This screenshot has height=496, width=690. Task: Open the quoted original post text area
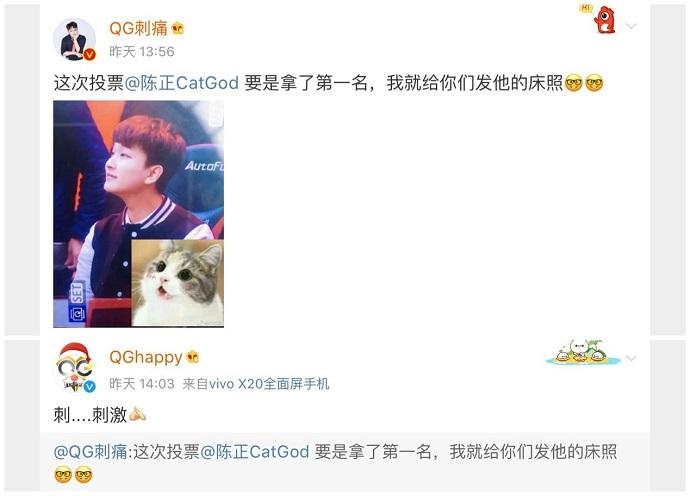[345, 462]
